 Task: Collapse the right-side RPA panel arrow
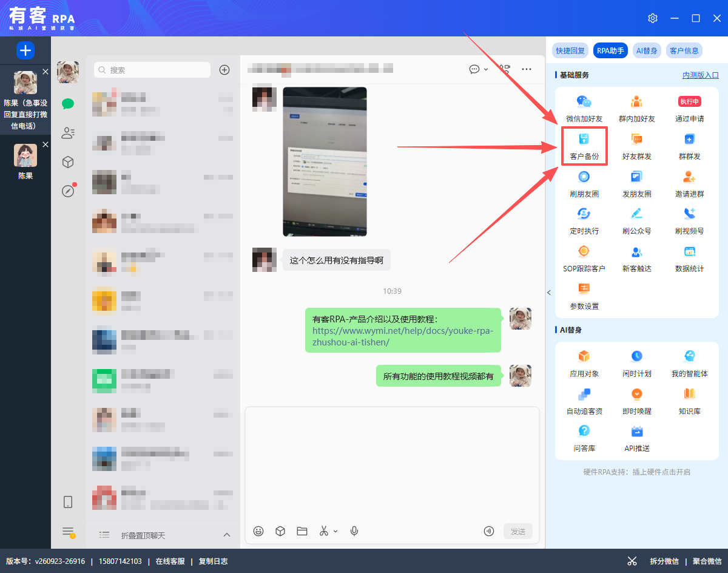point(549,293)
